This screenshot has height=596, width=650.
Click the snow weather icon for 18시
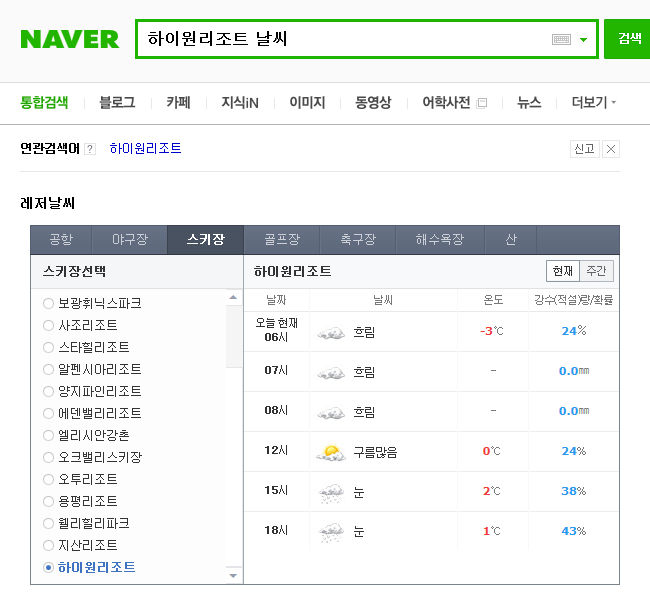coord(331,533)
